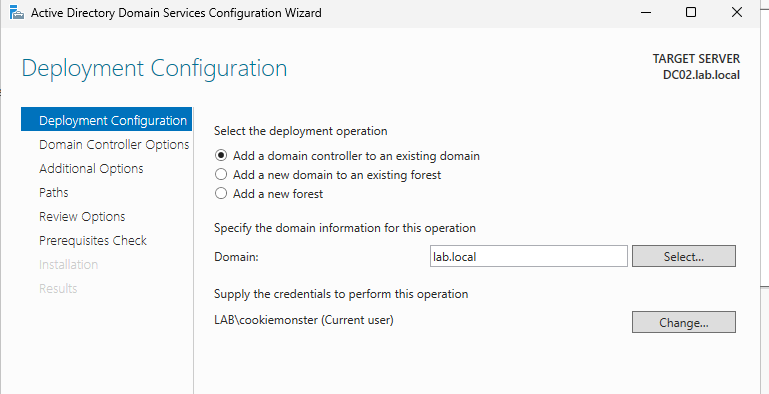This screenshot has height=394, width=769.
Task: Open the Domain Controller Options step
Action: 114,145
